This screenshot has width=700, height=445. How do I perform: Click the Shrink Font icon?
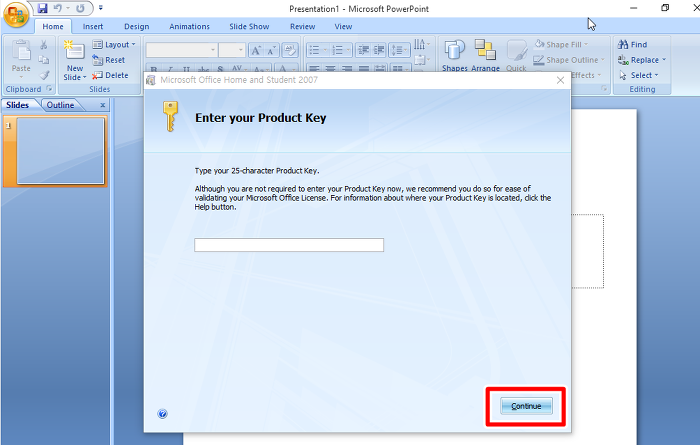tap(271, 50)
